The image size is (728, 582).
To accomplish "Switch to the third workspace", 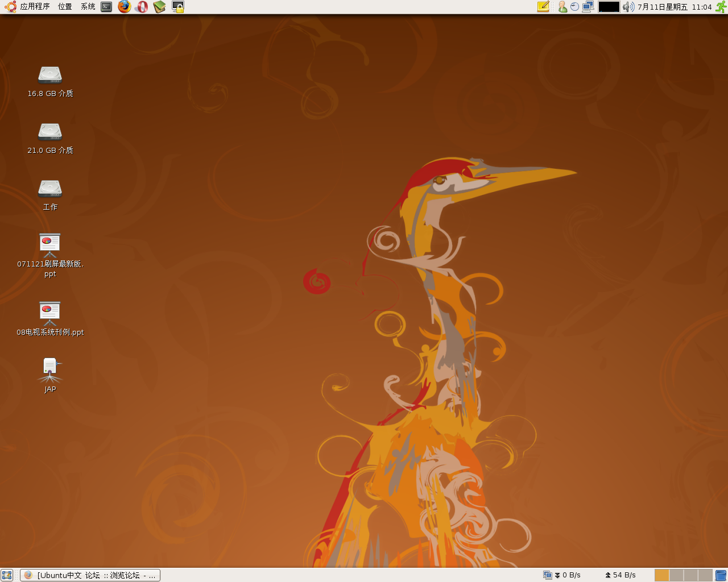I will point(691,575).
